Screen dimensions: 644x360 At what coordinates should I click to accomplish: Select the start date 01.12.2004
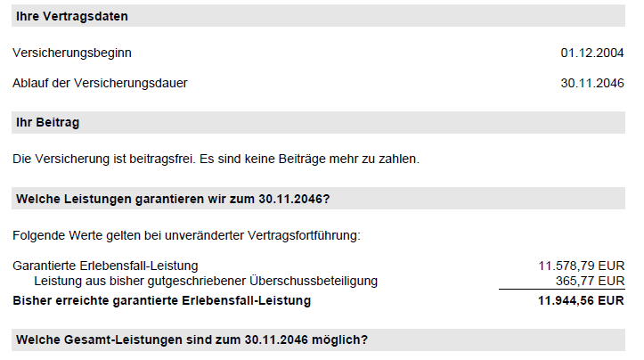coord(592,53)
